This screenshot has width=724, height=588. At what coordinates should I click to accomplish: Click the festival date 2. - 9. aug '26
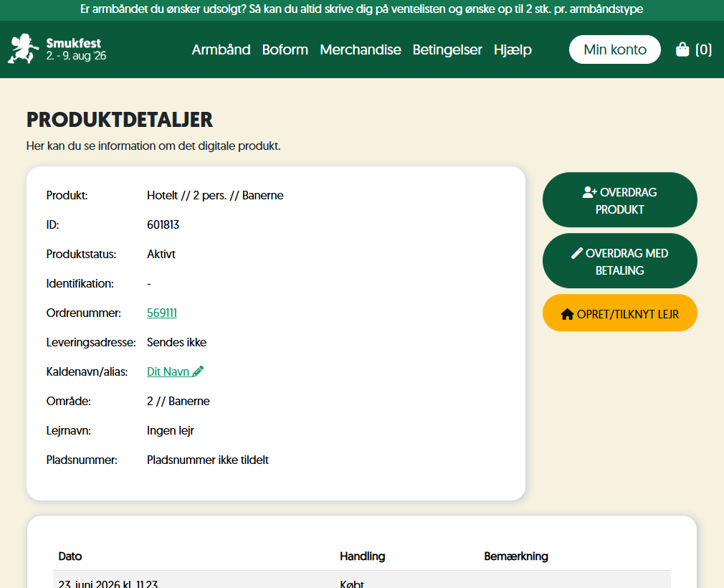tap(76, 56)
